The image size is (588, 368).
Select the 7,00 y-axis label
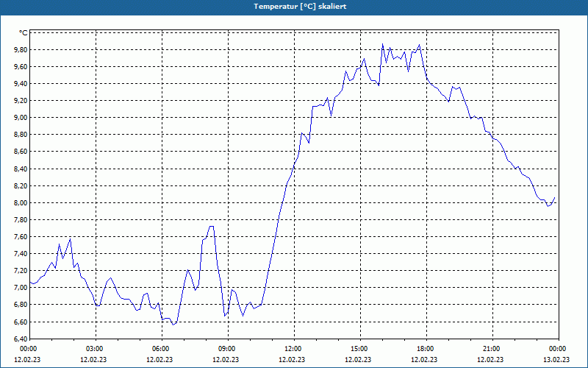[x=21, y=287]
